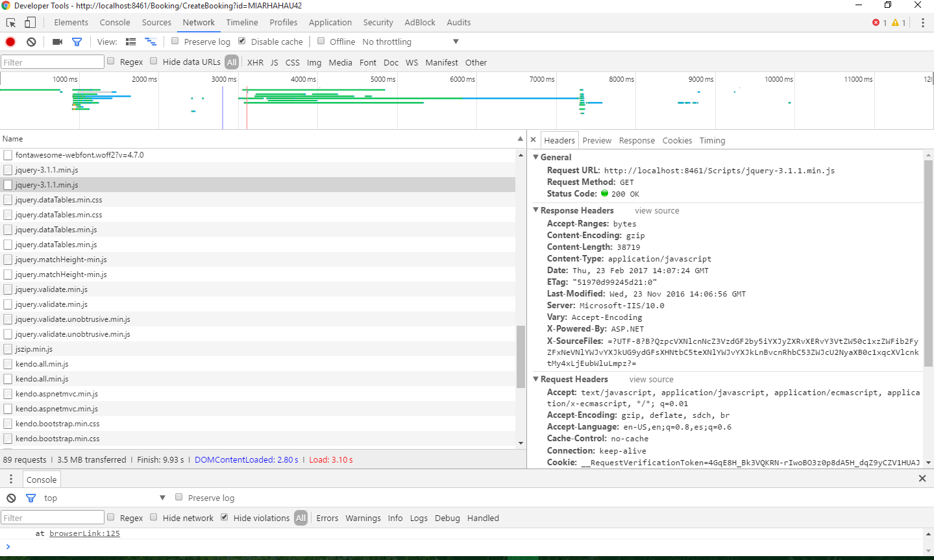
Task: Go to the Timeline panel
Action: (242, 22)
